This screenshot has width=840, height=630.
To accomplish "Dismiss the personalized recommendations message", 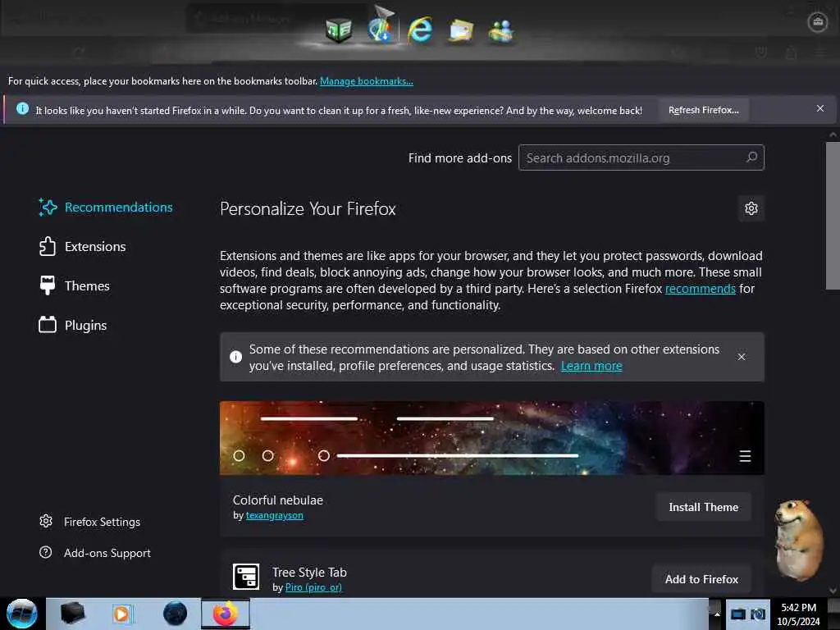I will (741, 357).
